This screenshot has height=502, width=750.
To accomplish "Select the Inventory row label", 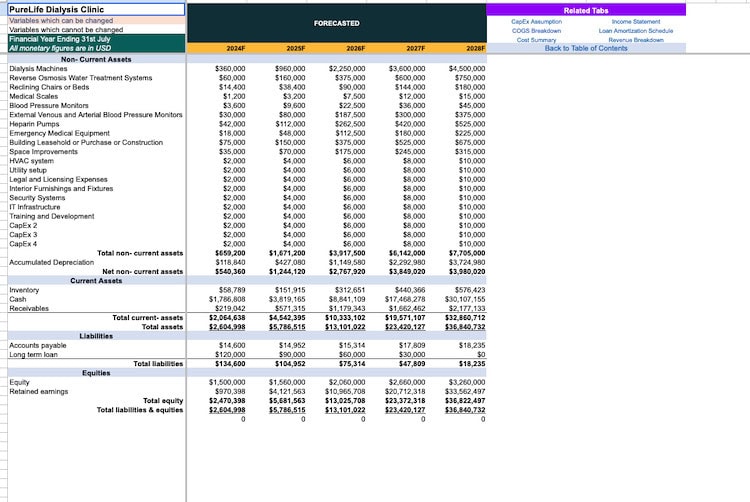I will [24, 290].
